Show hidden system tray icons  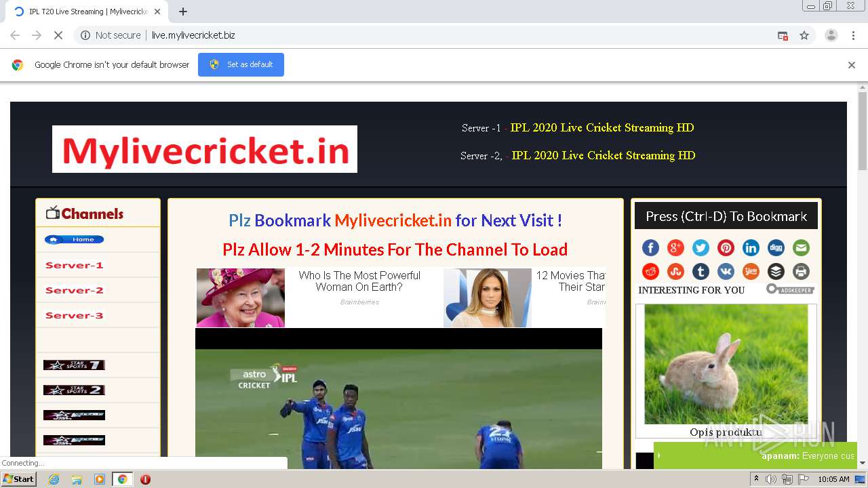(x=756, y=479)
